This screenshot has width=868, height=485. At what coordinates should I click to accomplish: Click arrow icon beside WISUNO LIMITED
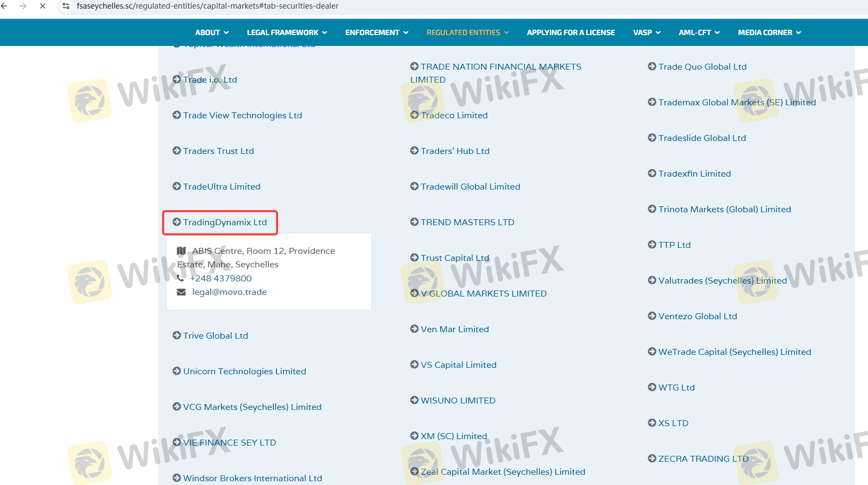click(414, 400)
